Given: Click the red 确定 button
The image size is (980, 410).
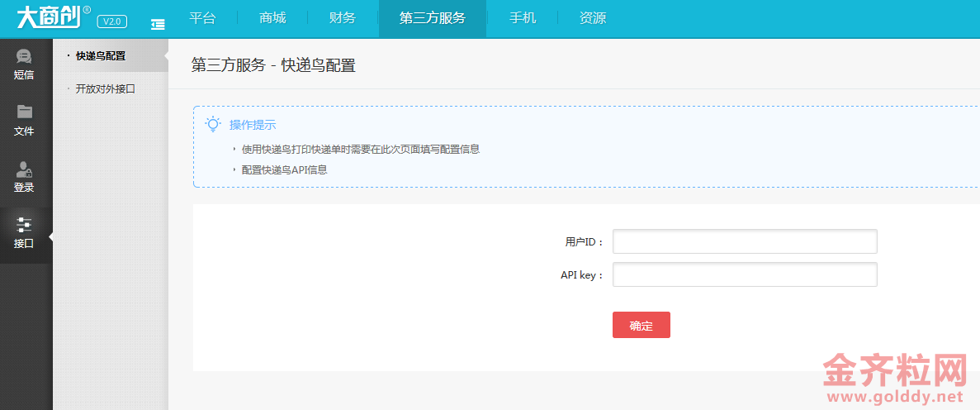Looking at the screenshot, I should tap(641, 325).
